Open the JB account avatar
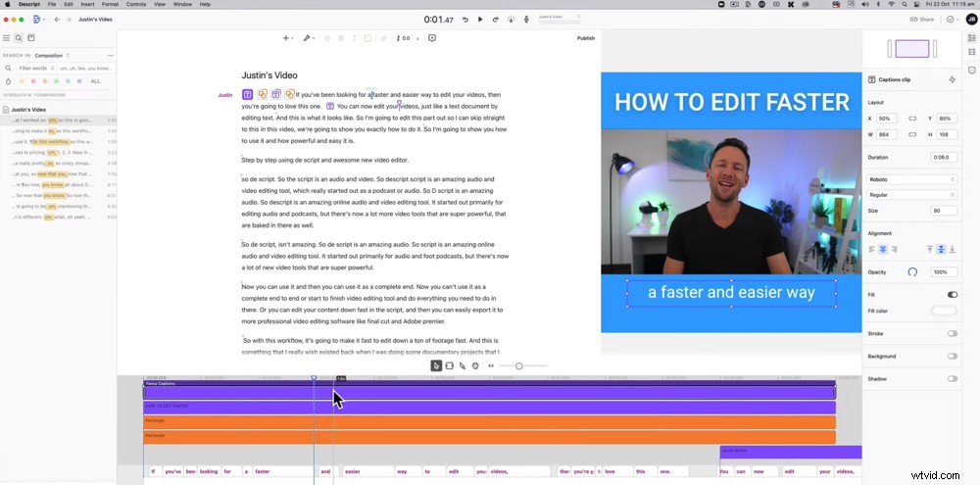Screen dimensions: 980x485 point(971,20)
